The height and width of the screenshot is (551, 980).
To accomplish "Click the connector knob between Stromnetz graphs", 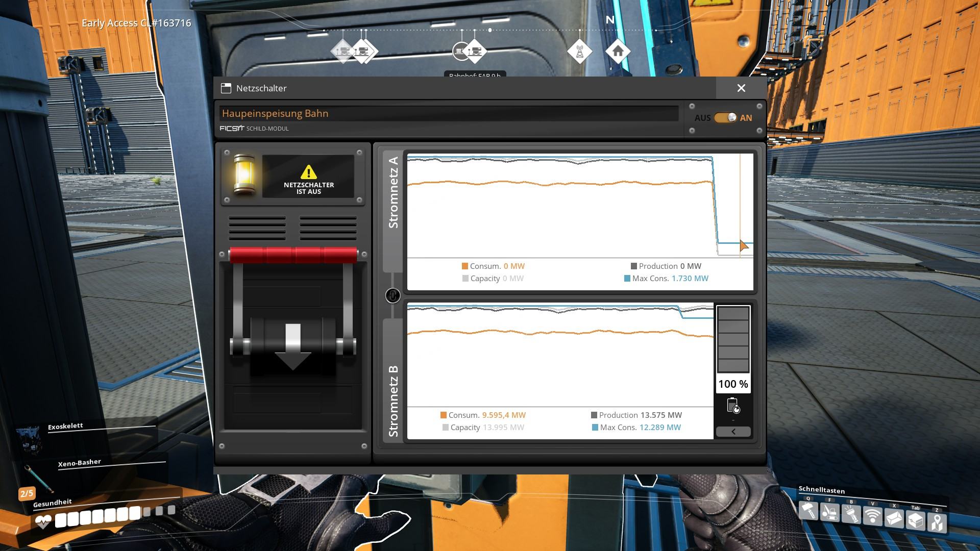I will pos(393,295).
